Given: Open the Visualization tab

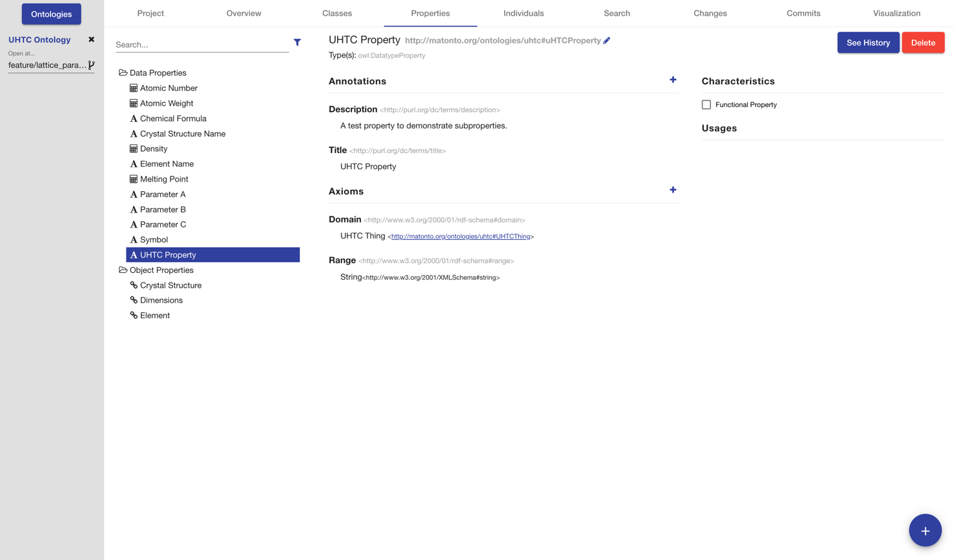Looking at the screenshot, I should pyautogui.click(x=896, y=13).
